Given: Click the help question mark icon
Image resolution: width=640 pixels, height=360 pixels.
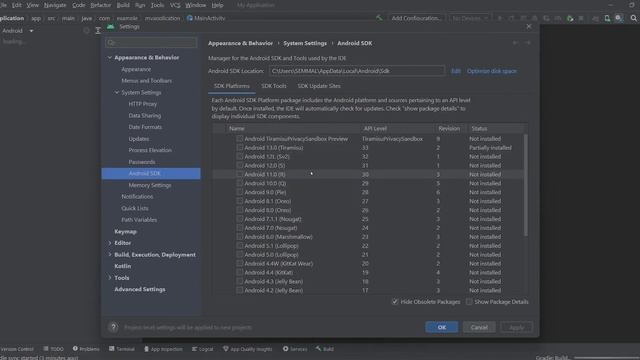Looking at the screenshot, I should click(x=113, y=327).
